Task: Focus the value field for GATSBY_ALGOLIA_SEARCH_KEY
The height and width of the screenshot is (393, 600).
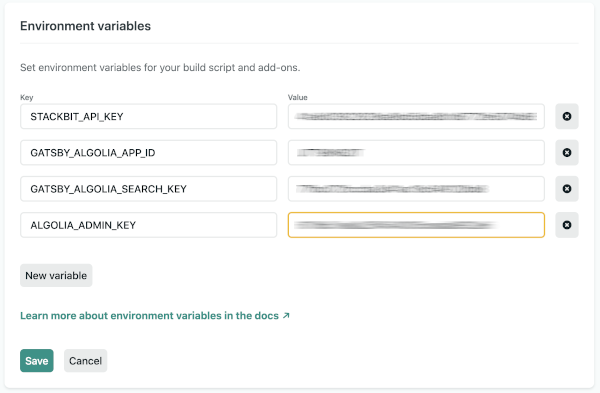Action: click(416, 189)
